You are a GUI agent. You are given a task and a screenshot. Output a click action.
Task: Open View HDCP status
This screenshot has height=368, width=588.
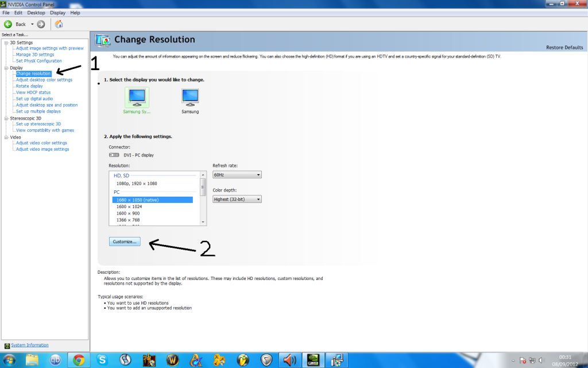pos(33,93)
